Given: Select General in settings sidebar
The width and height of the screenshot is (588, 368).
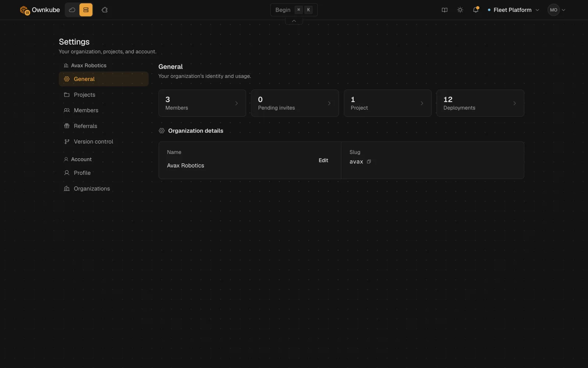Looking at the screenshot, I should tap(104, 79).
